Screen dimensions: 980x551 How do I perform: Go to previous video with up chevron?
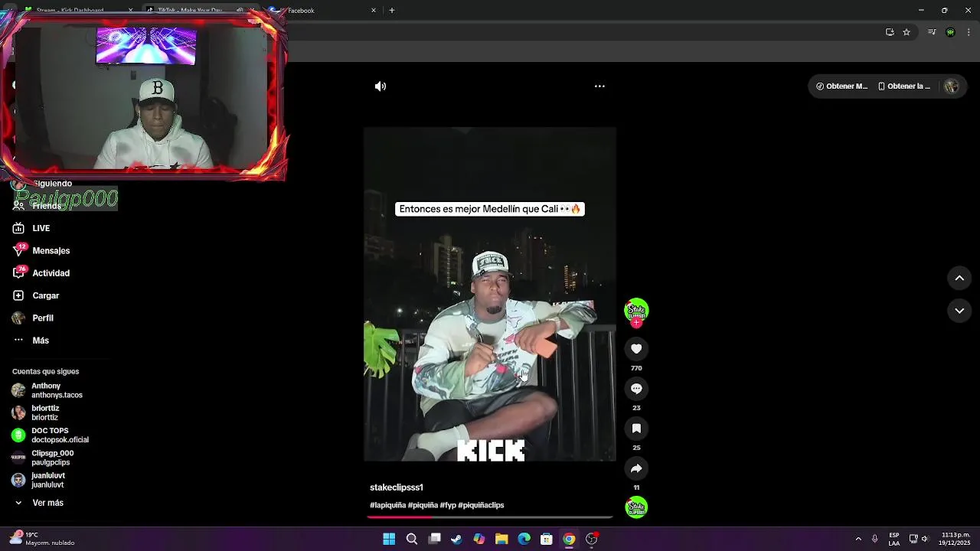[x=959, y=279]
